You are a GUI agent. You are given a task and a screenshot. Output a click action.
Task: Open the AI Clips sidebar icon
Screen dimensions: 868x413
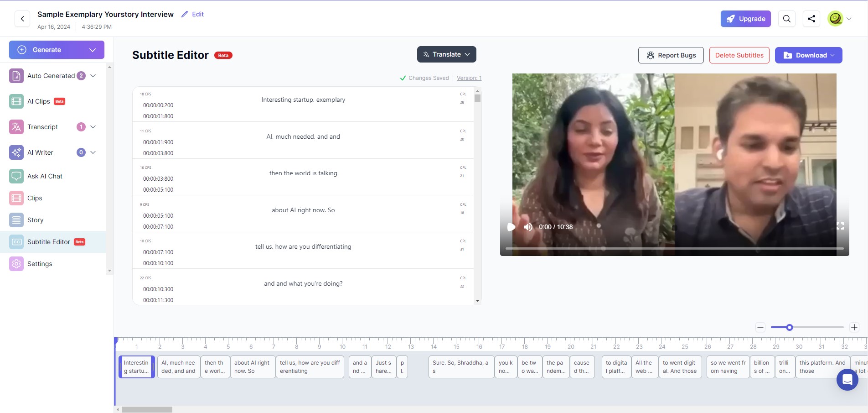pos(16,101)
